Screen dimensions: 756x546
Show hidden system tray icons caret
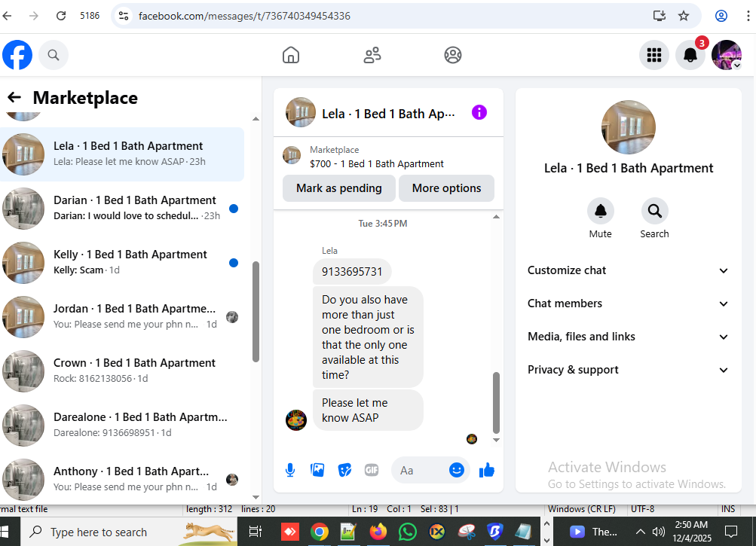coord(640,532)
